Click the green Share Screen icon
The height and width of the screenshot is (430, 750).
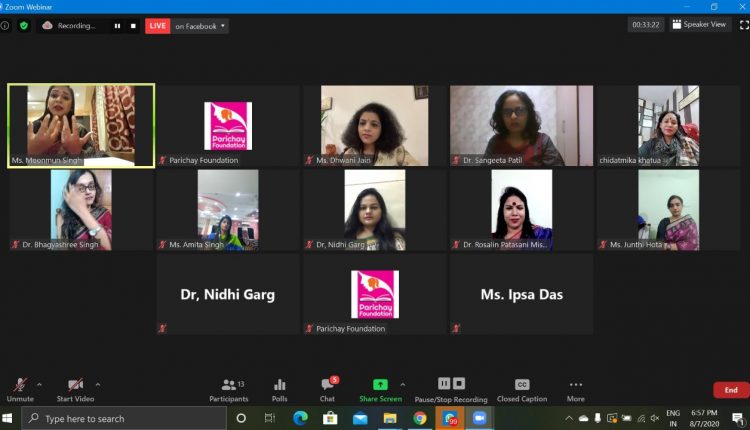click(379, 386)
